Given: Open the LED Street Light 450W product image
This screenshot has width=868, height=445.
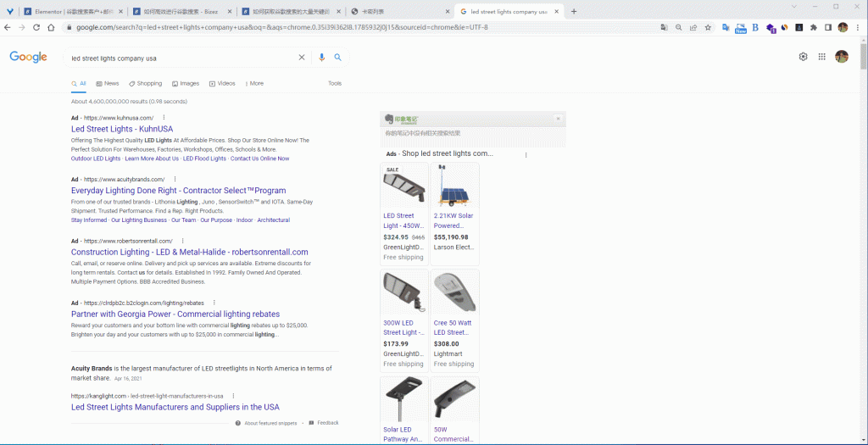Looking at the screenshot, I should (x=404, y=186).
